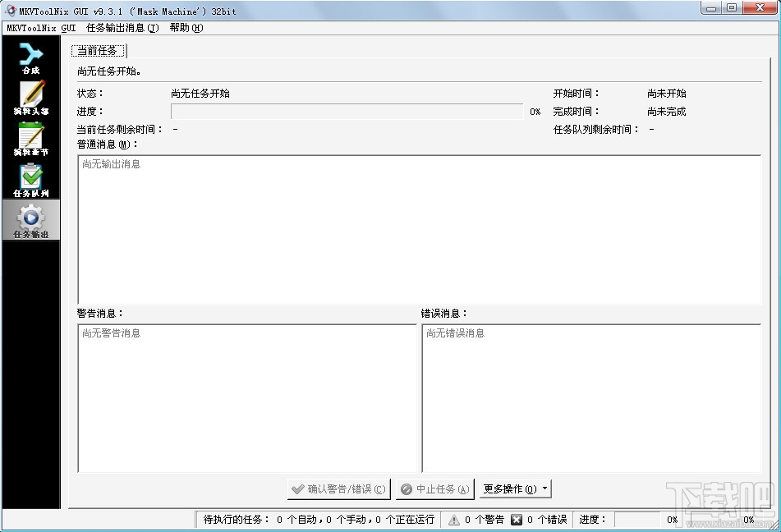Select the 任务输出 job output panel

pos(31,220)
